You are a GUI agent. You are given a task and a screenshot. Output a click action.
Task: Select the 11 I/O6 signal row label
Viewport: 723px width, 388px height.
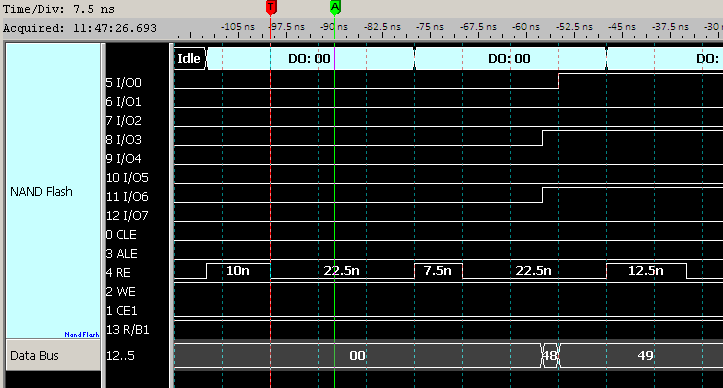coord(127,197)
